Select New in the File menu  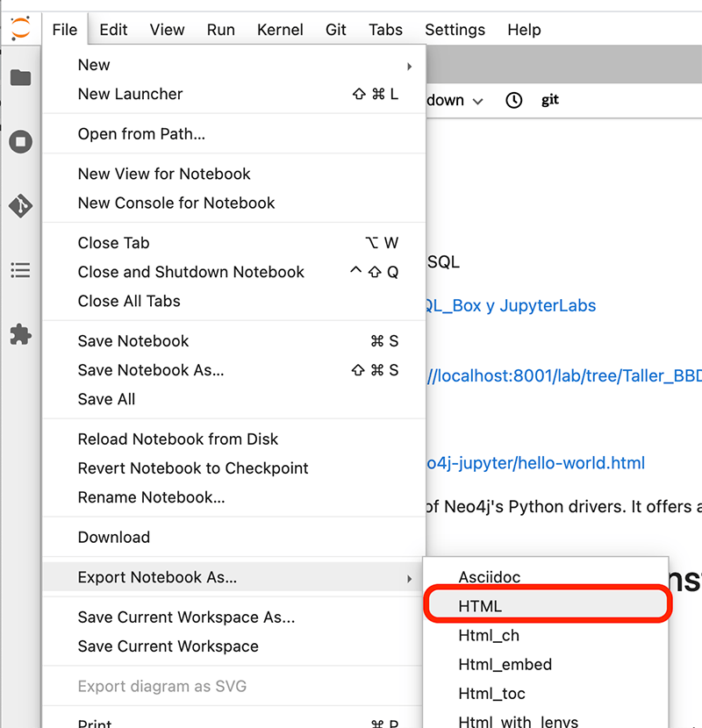[234, 65]
